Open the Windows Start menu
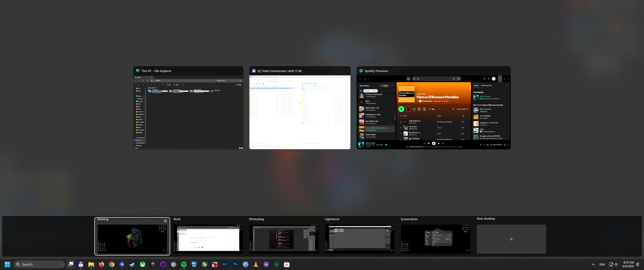 pyautogui.click(x=7, y=264)
